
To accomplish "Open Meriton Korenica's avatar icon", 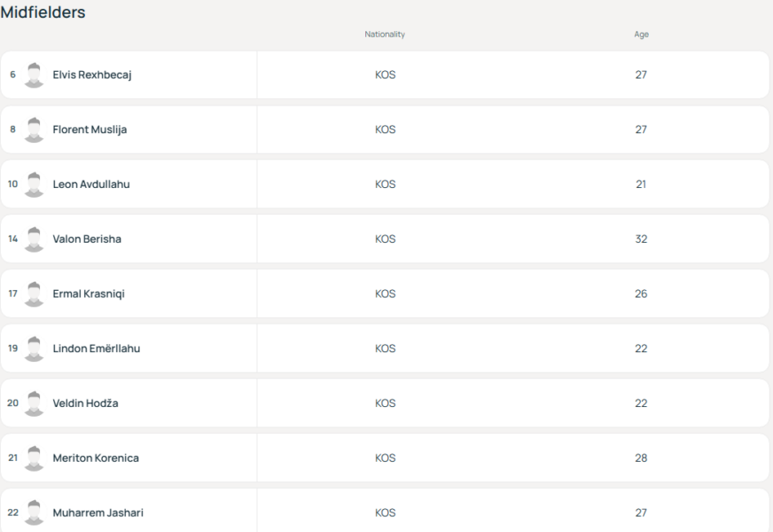I will pyautogui.click(x=34, y=458).
